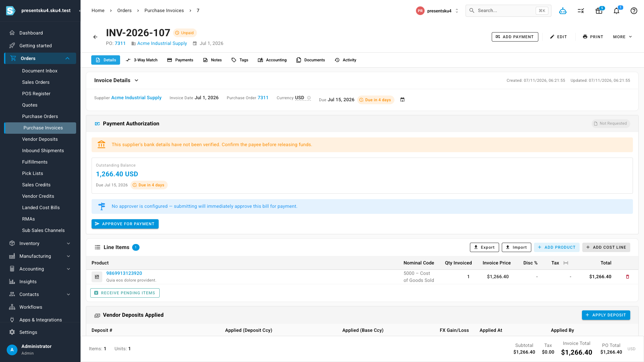Viewport: 644px width, 362px height.
Task: Switch to the Documents tab
Action: pos(311,60)
